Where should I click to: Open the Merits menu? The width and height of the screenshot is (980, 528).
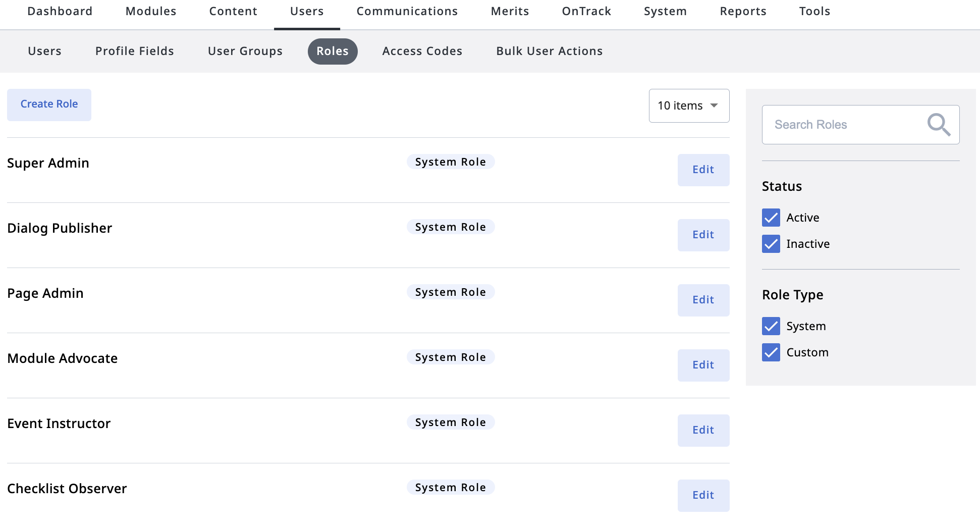tap(510, 11)
